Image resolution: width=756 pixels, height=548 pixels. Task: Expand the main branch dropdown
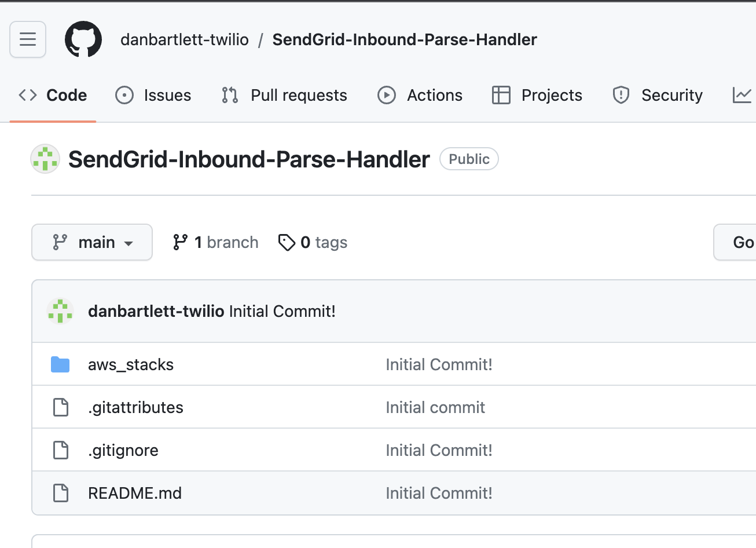pos(92,242)
